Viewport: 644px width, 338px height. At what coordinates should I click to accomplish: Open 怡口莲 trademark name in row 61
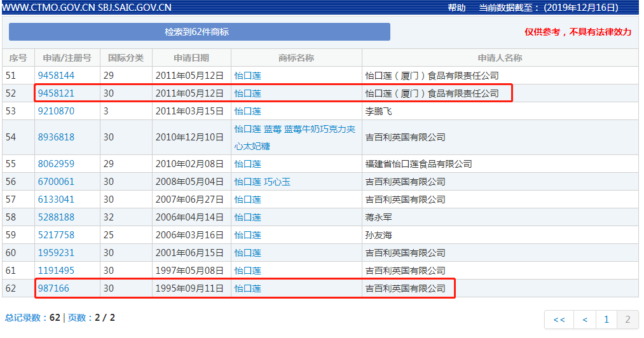[248, 271]
